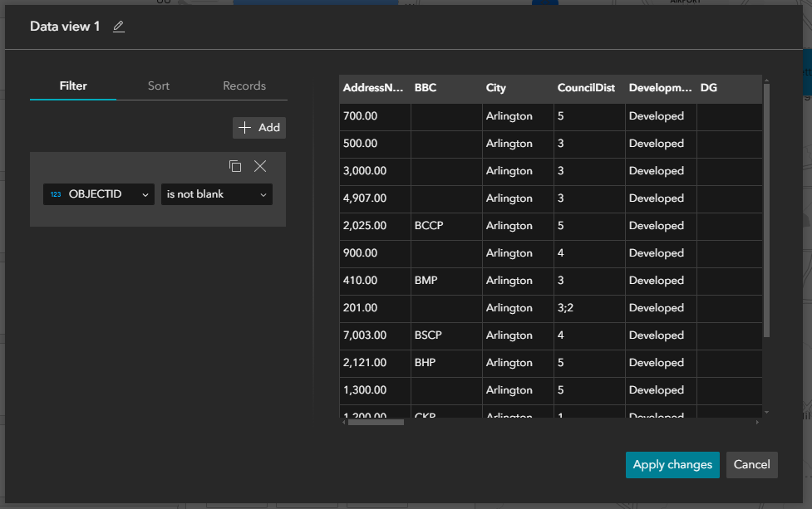Click the Cancel button
The image size is (812, 509).
pyautogui.click(x=751, y=465)
